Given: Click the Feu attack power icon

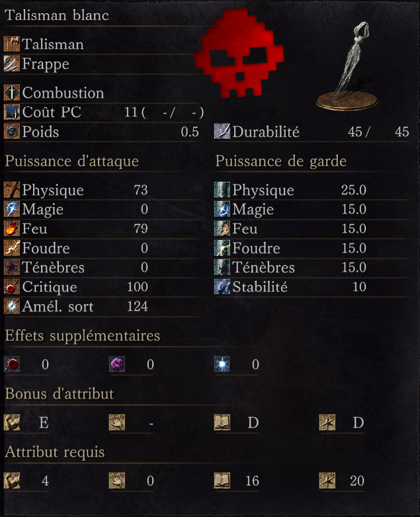Looking at the screenshot, I should point(12,229).
